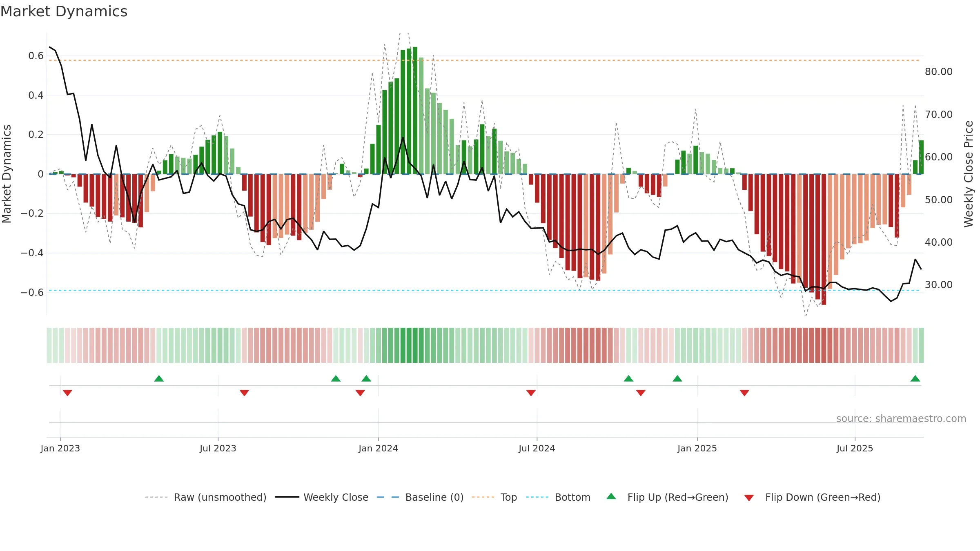Click the Jul 2025 x-axis label
This screenshot has height=551, width=980.
855,448
